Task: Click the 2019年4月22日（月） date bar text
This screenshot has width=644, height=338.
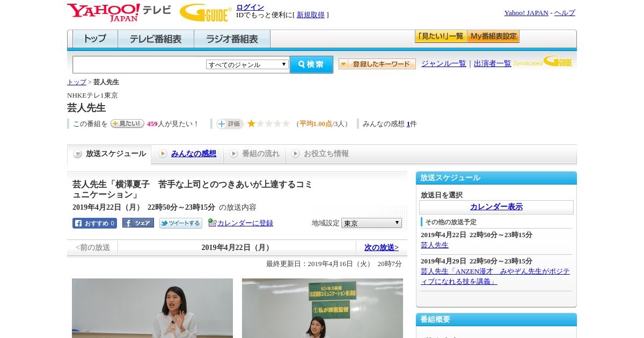Action: pos(237,248)
